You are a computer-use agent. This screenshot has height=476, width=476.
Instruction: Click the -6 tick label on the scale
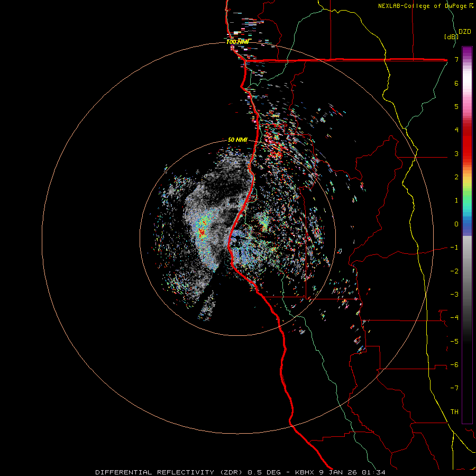click(x=454, y=364)
